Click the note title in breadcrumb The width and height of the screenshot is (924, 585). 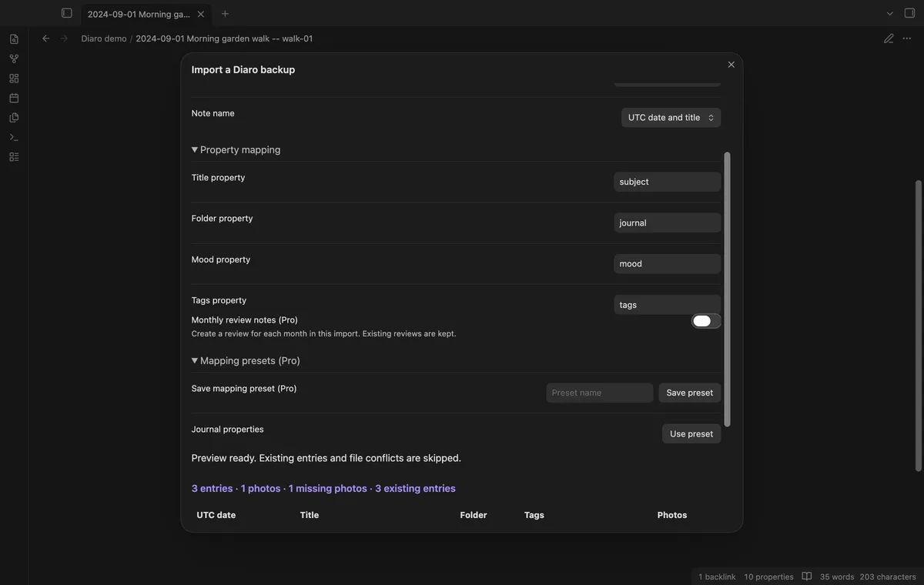(x=224, y=38)
